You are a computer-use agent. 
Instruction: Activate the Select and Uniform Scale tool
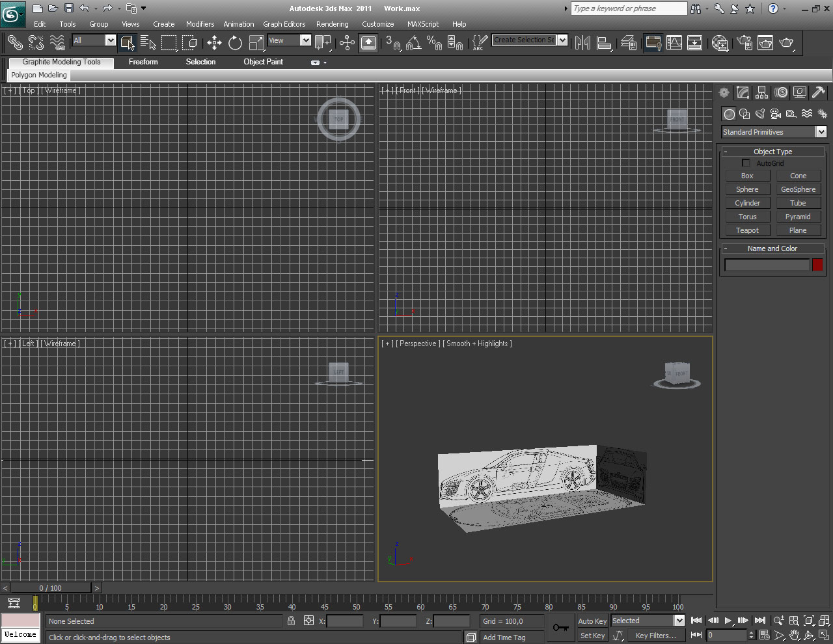(x=256, y=43)
